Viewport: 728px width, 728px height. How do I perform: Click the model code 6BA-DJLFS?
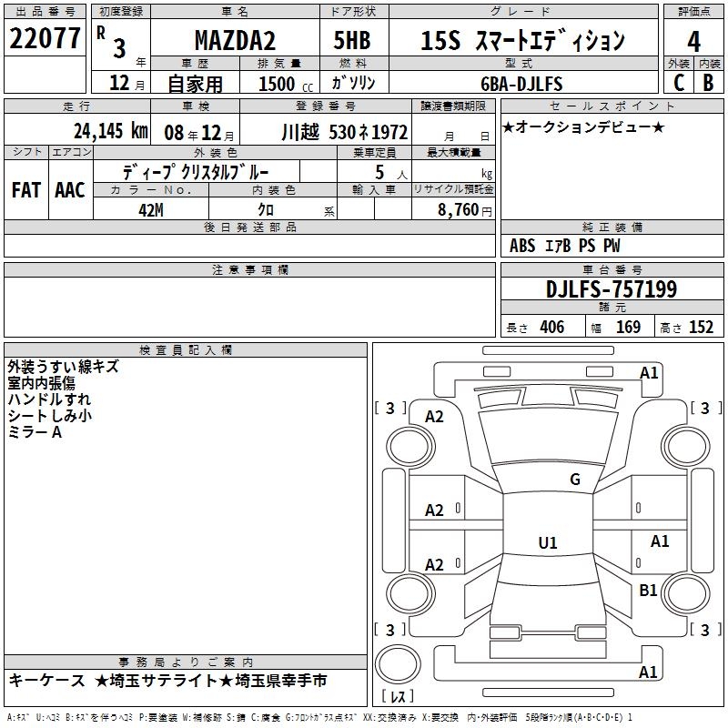[521, 84]
